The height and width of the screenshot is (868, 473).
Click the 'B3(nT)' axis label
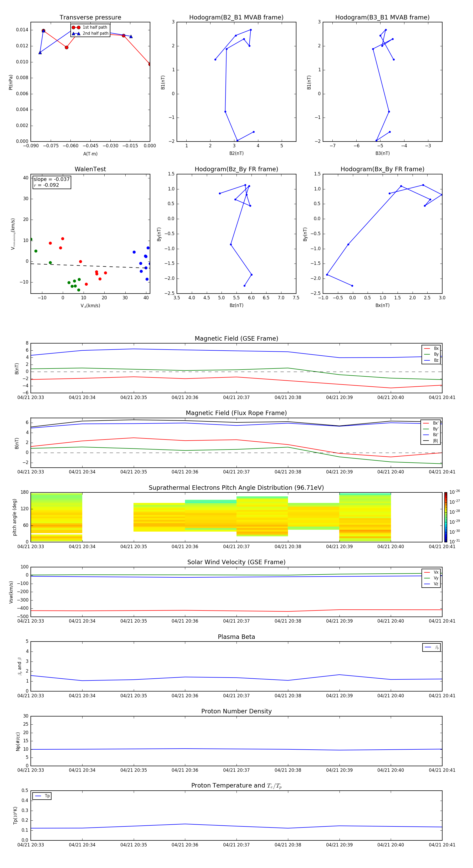[x=382, y=153]
